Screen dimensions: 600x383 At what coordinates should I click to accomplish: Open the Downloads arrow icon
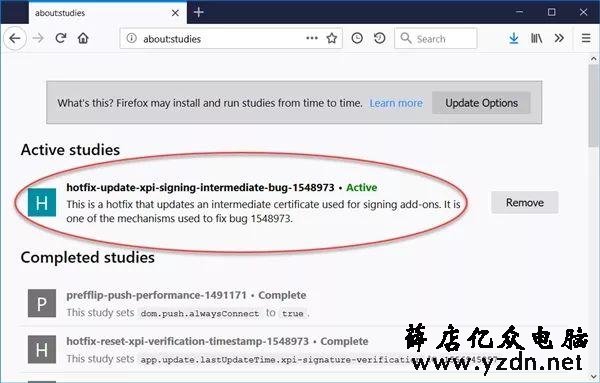pos(514,38)
